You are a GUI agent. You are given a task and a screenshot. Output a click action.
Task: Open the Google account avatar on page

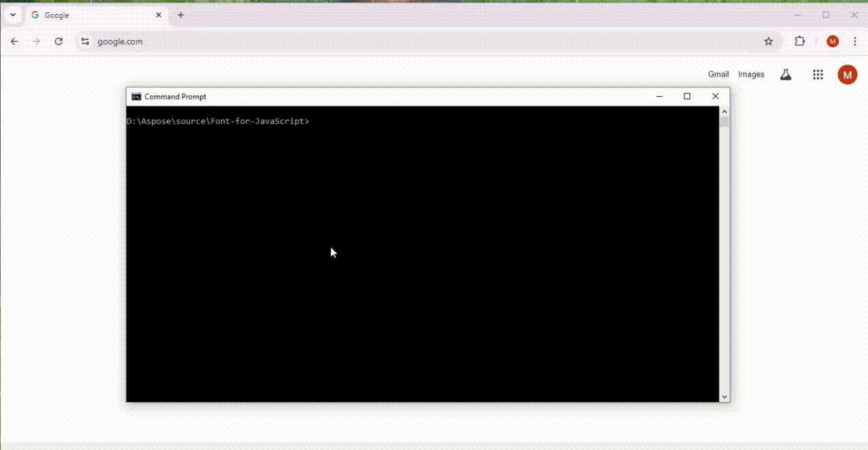point(847,75)
